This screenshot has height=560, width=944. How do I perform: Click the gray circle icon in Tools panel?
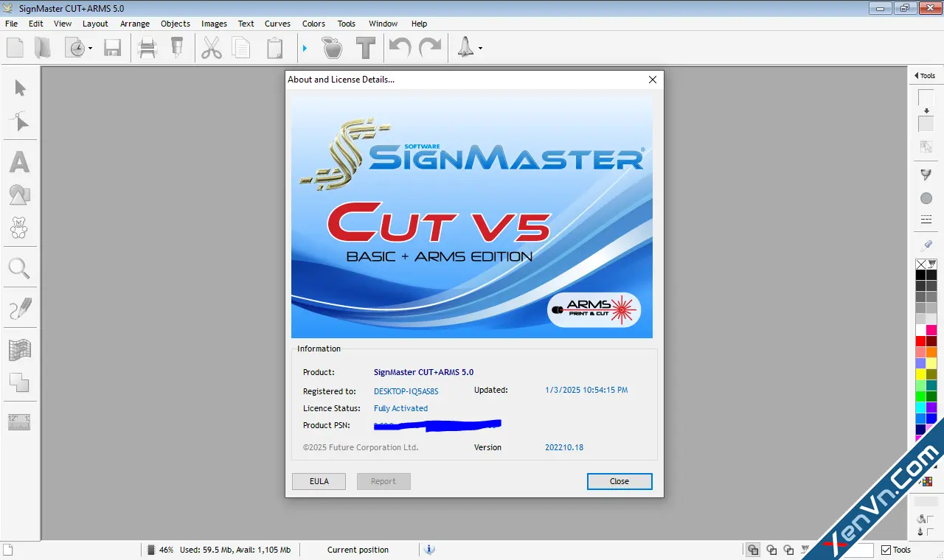click(x=926, y=198)
